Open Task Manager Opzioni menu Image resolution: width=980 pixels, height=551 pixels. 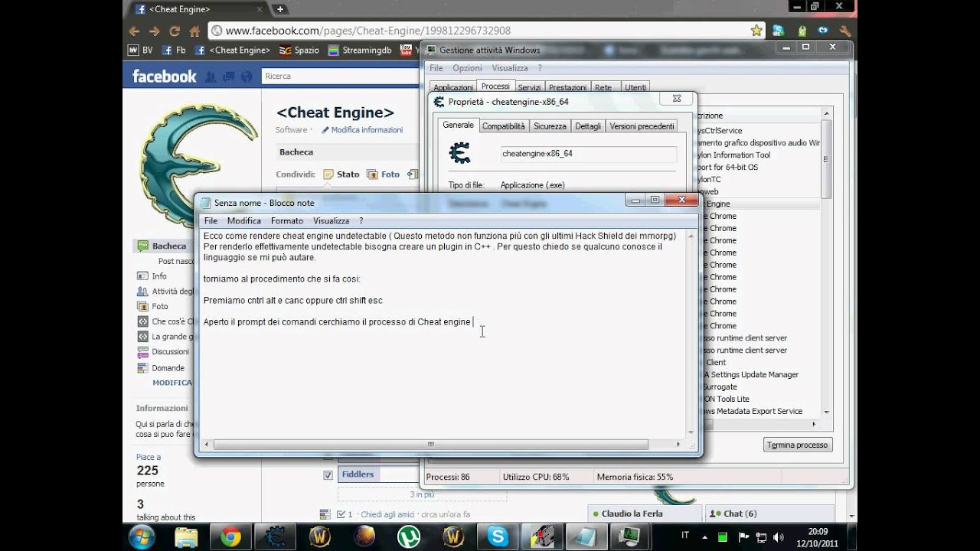[467, 68]
